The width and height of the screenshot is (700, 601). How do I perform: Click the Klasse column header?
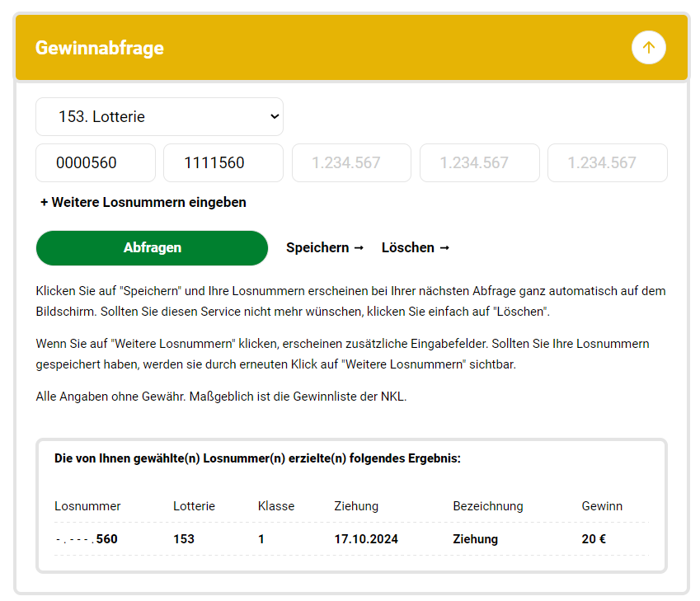tap(275, 506)
